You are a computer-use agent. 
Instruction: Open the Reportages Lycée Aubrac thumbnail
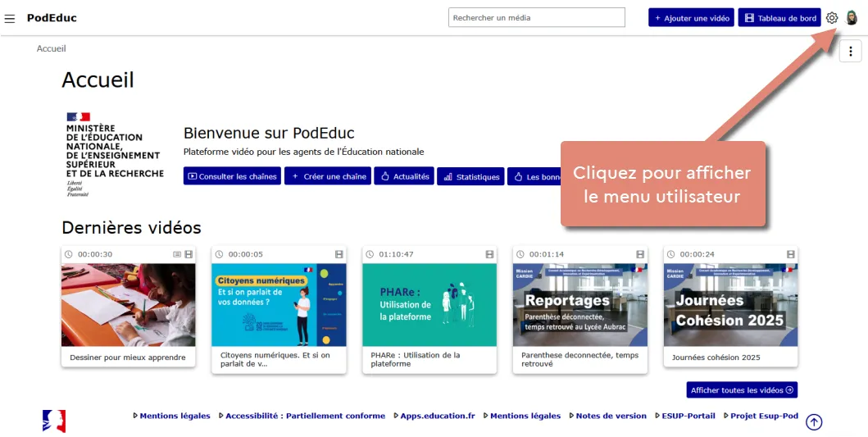[580, 305]
